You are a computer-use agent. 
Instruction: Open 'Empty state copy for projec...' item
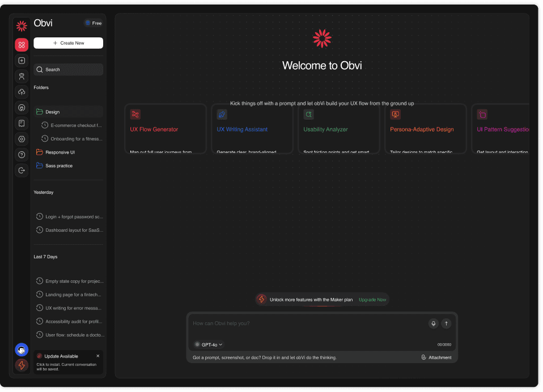coord(69,282)
